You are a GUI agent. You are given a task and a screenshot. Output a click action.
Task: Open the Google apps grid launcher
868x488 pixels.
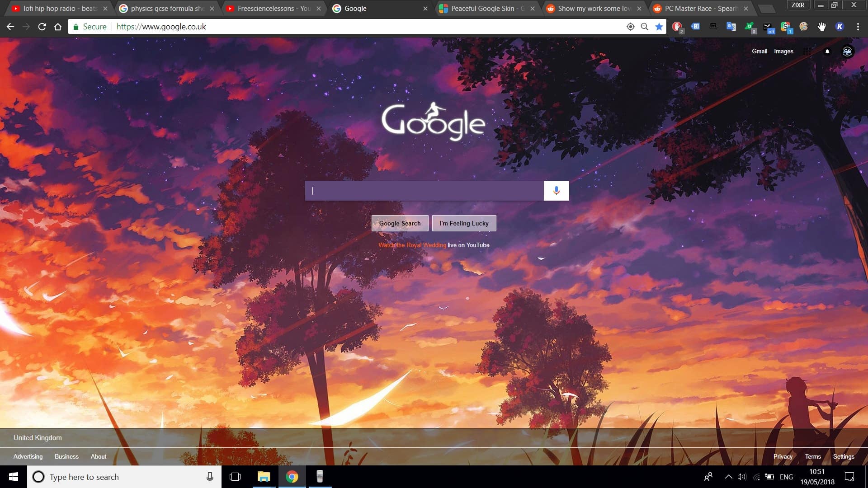pyautogui.click(x=807, y=51)
